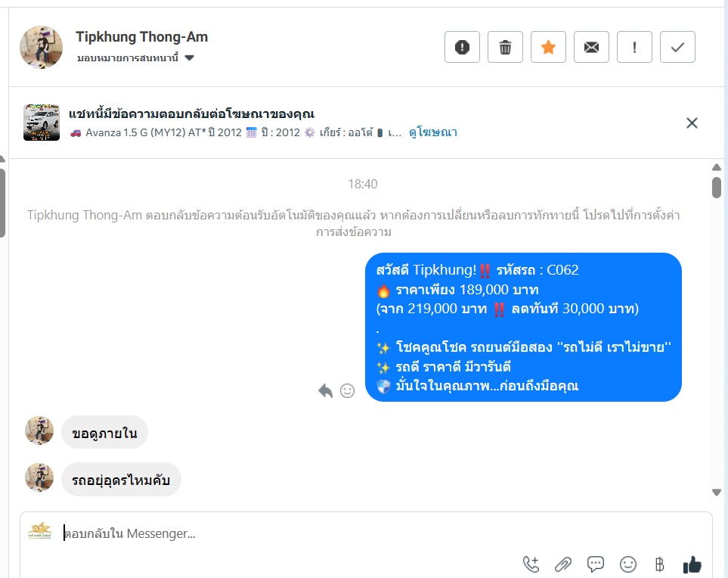The width and height of the screenshot is (728, 578).
Task: Reply to the blue welcome message
Action: tap(326, 390)
